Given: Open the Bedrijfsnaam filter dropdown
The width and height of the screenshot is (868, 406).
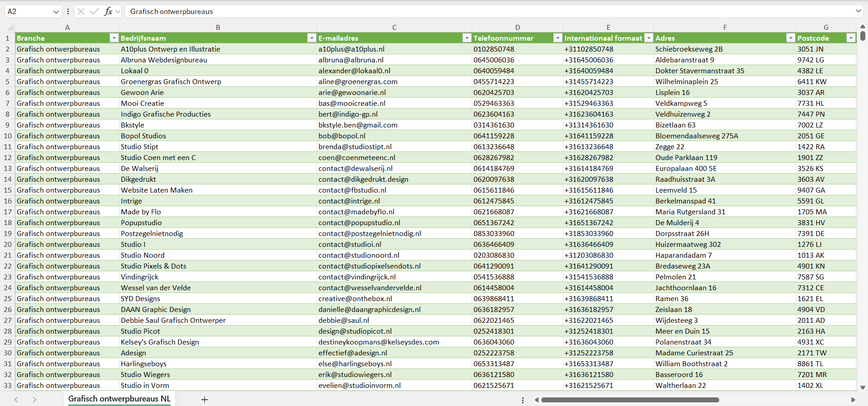Looking at the screenshot, I should [311, 38].
